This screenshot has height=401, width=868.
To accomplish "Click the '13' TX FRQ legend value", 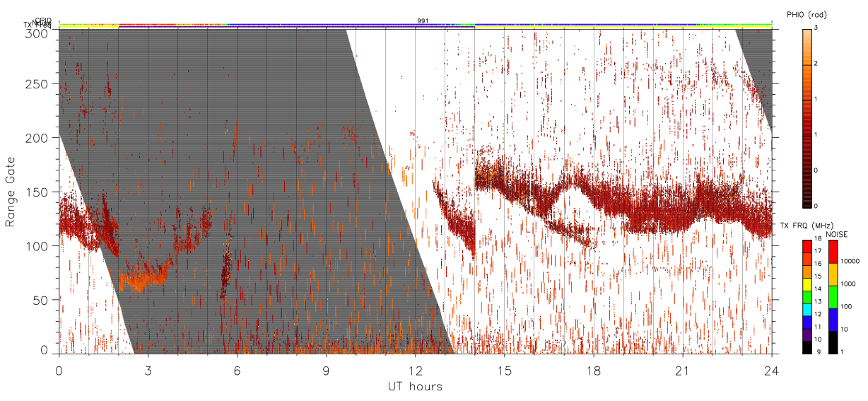I will (x=819, y=302).
